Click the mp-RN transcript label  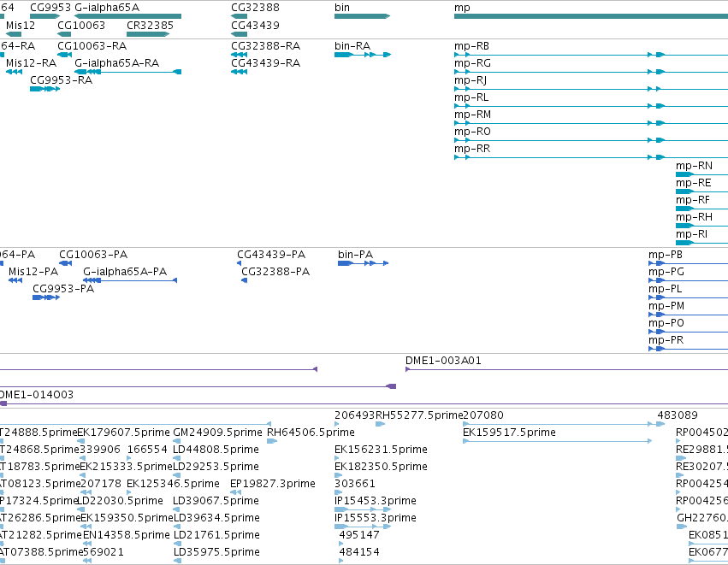(694, 166)
